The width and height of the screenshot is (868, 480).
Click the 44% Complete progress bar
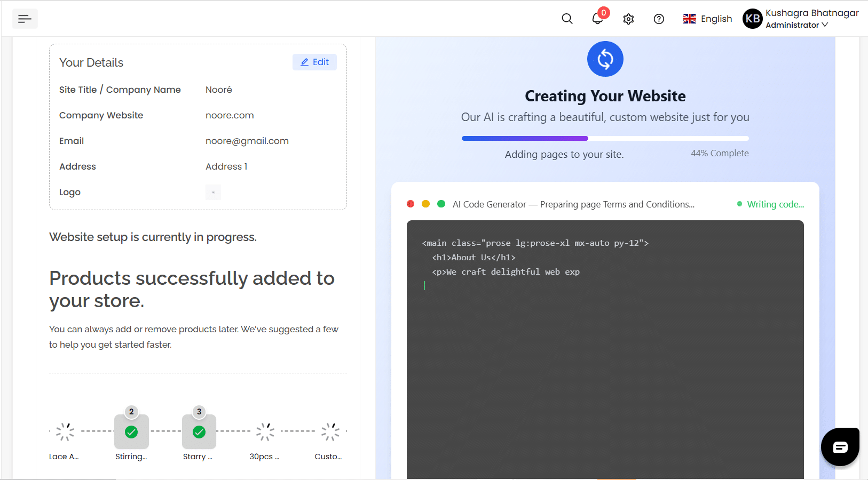[605, 138]
